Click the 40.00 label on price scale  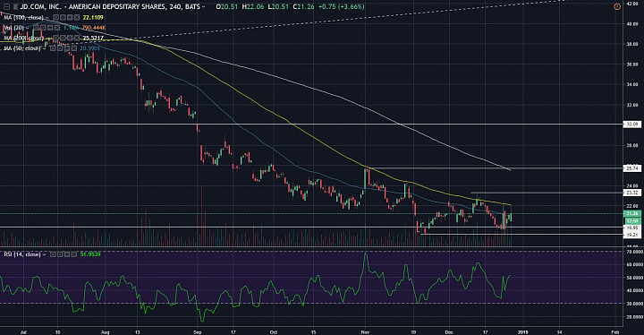pyautogui.click(x=632, y=24)
